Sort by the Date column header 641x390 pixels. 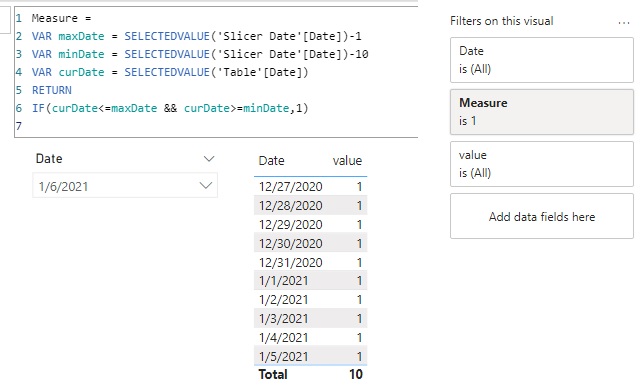pos(271,161)
